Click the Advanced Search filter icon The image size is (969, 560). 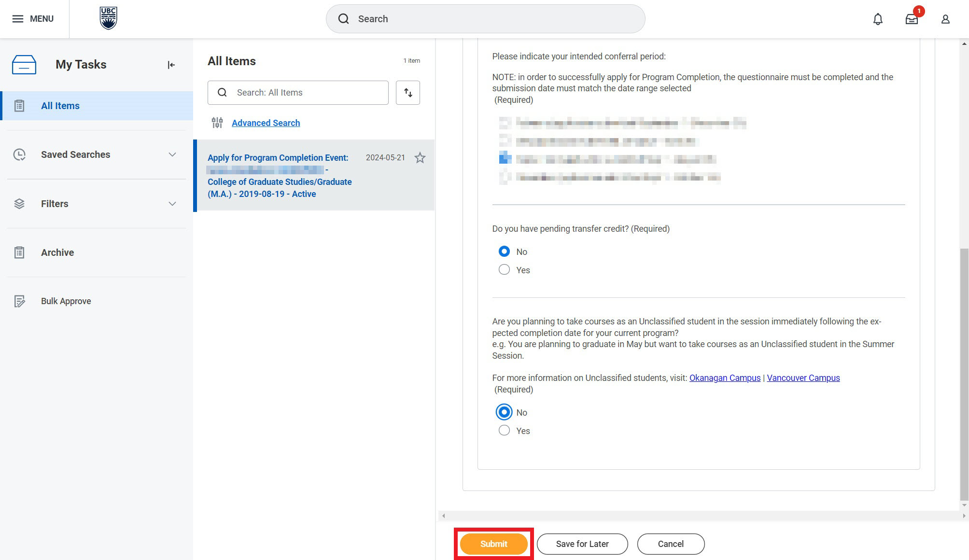tap(217, 123)
